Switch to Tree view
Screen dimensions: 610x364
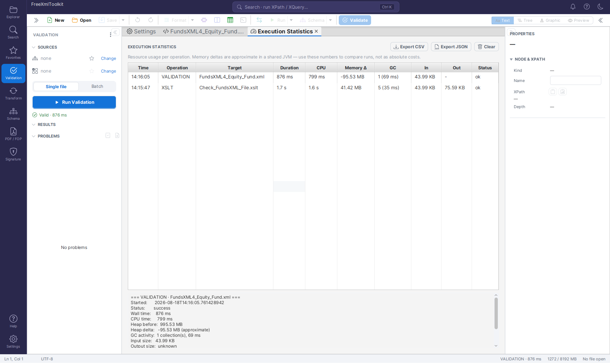pyautogui.click(x=525, y=20)
